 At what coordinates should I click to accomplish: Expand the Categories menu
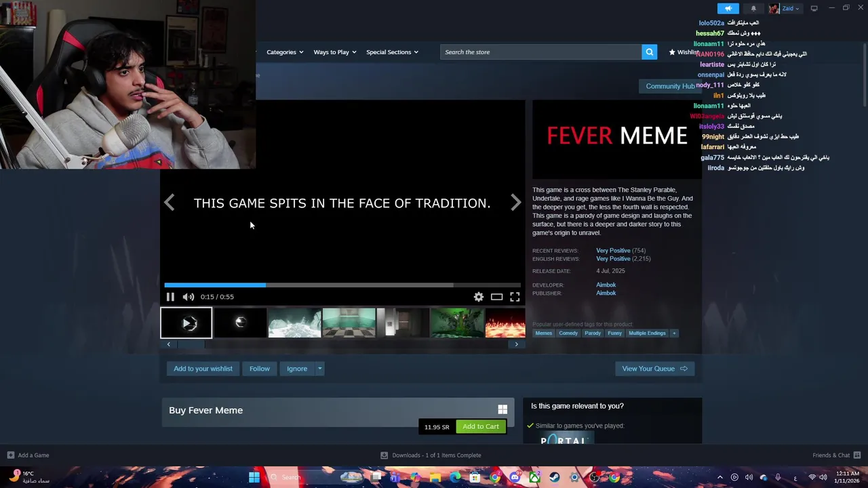285,52
